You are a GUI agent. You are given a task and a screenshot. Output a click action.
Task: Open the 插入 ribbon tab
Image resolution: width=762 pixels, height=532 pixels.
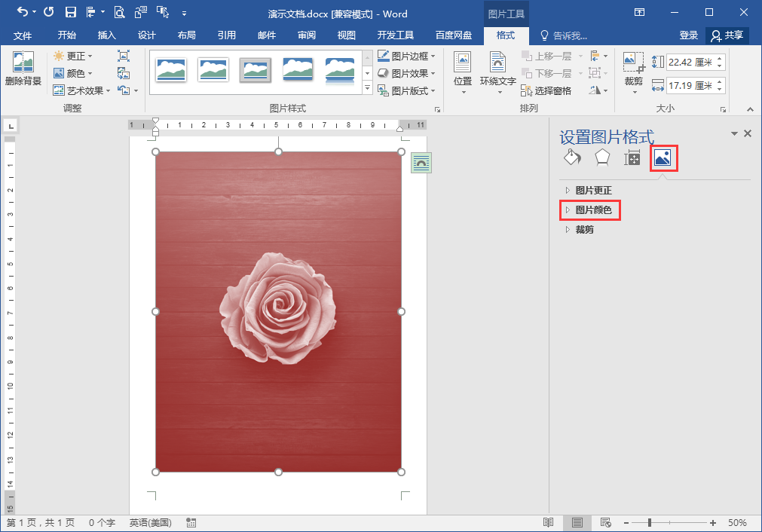point(107,35)
